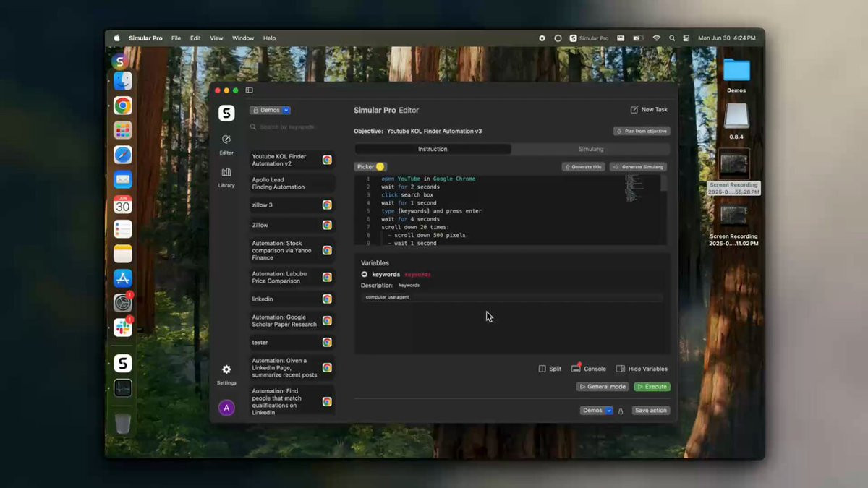Open the App Store from the Dock
This screenshot has height=488, width=868.
[123, 278]
